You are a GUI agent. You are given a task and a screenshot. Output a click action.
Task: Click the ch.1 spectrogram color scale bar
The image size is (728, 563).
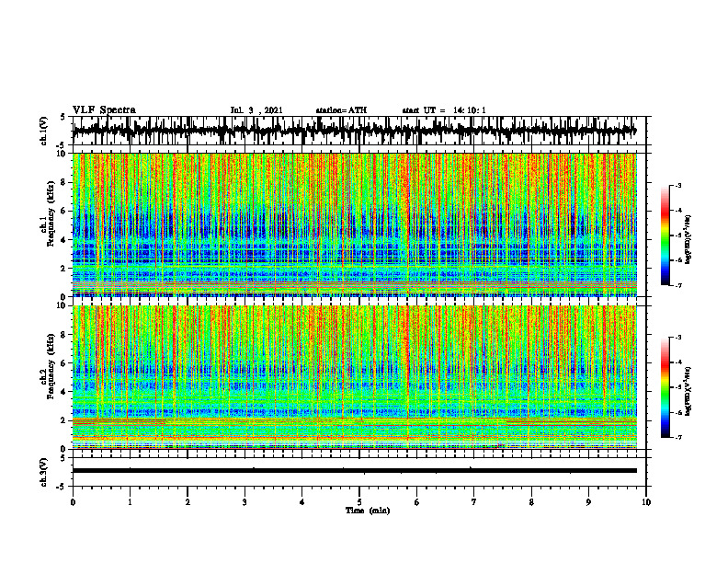tap(665, 236)
